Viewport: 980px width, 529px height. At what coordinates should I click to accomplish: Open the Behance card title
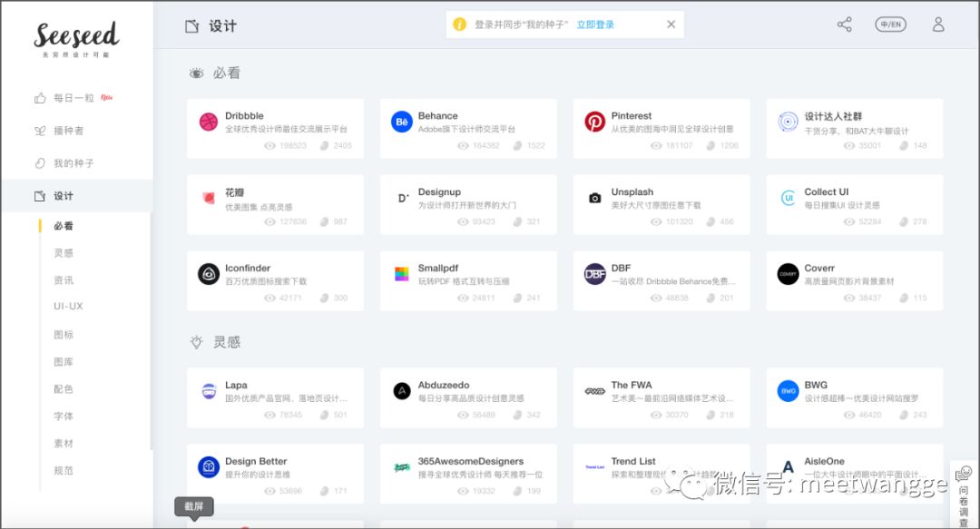[x=437, y=115]
